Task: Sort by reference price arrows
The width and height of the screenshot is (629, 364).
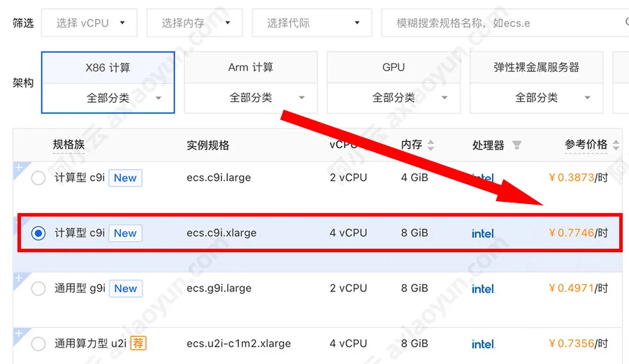Action: 616,145
